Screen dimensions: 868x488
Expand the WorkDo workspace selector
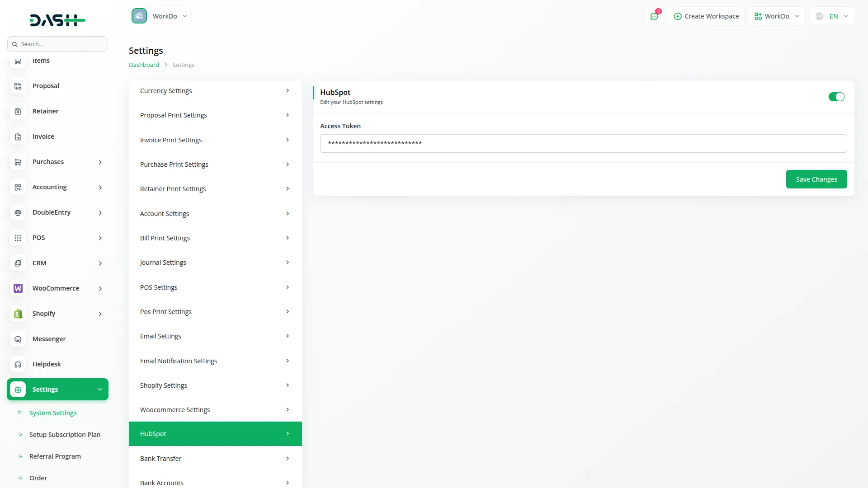[x=776, y=16]
